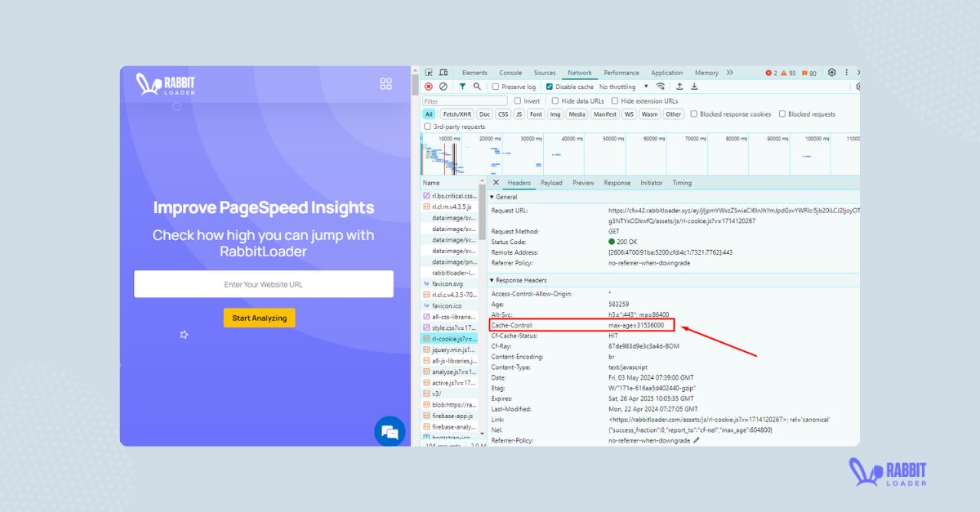Open DevTools settings gear icon
Image resolution: width=980 pixels, height=512 pixels.
[x=831, y=73]
